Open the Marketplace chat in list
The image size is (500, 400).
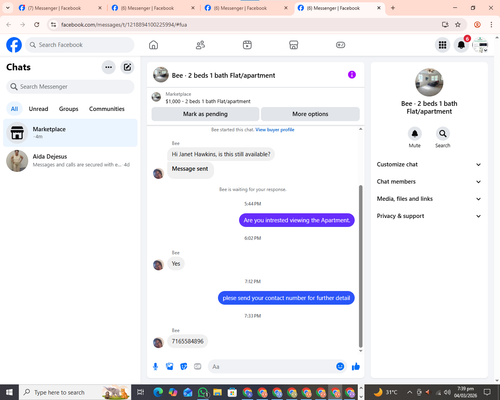(x=70, y=133)
